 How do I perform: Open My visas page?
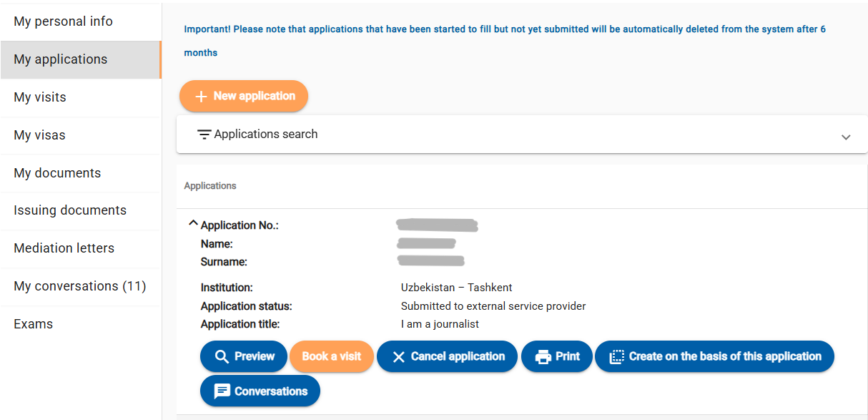point(81,135)
